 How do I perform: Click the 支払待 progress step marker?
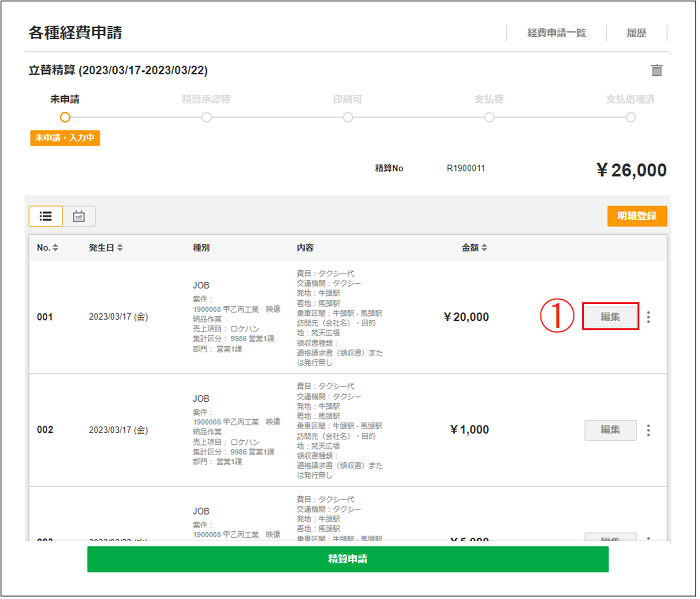(x=489, y=117)
